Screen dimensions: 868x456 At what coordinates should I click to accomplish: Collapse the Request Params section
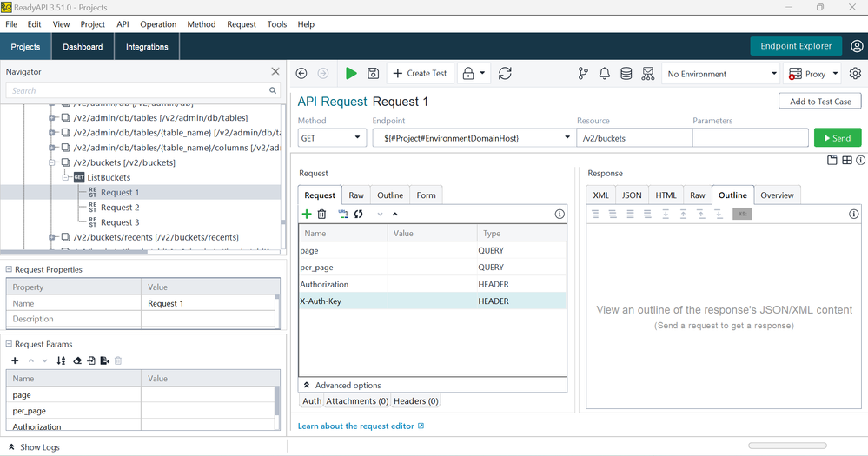click(x=10, y=344)
